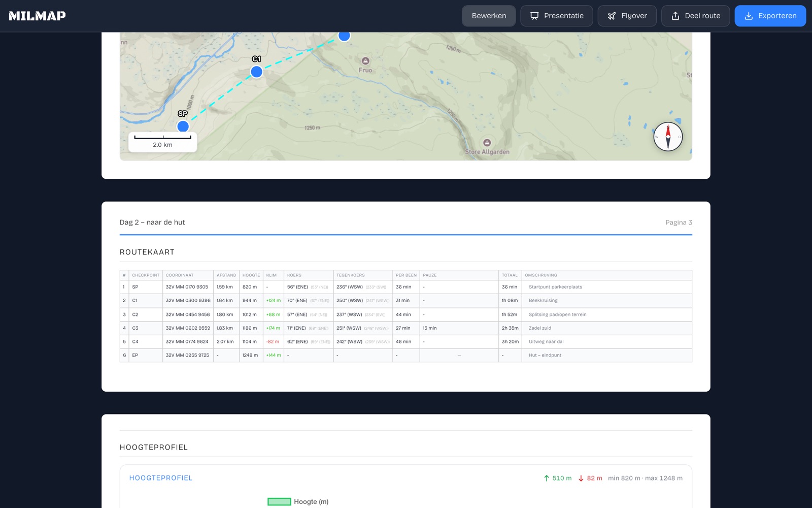Click the Store Allgarden peak icon

[487, 143]
